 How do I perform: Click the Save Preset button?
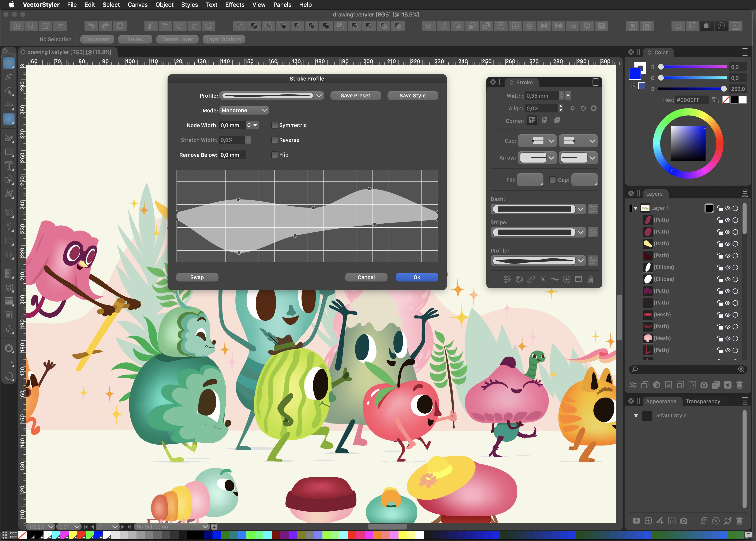(355, 96)
